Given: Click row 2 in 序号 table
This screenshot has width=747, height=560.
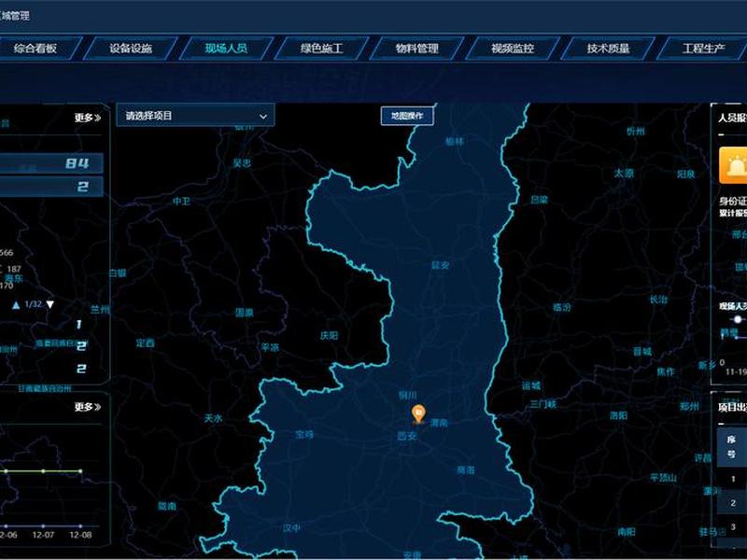Looking at the screenshot, I should pyautogui.click(x=733, y=503).
